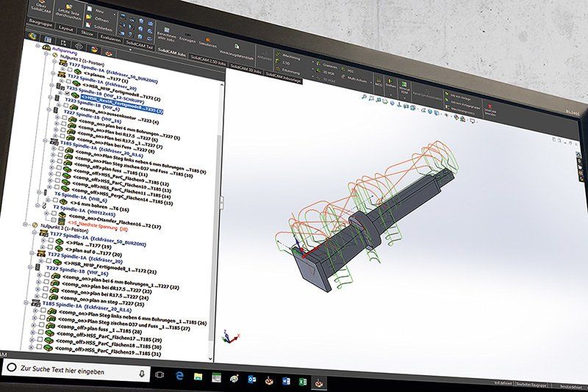Open Excel from the taskbar
Viewport: 588px width, 392px height.
point(303,382)
